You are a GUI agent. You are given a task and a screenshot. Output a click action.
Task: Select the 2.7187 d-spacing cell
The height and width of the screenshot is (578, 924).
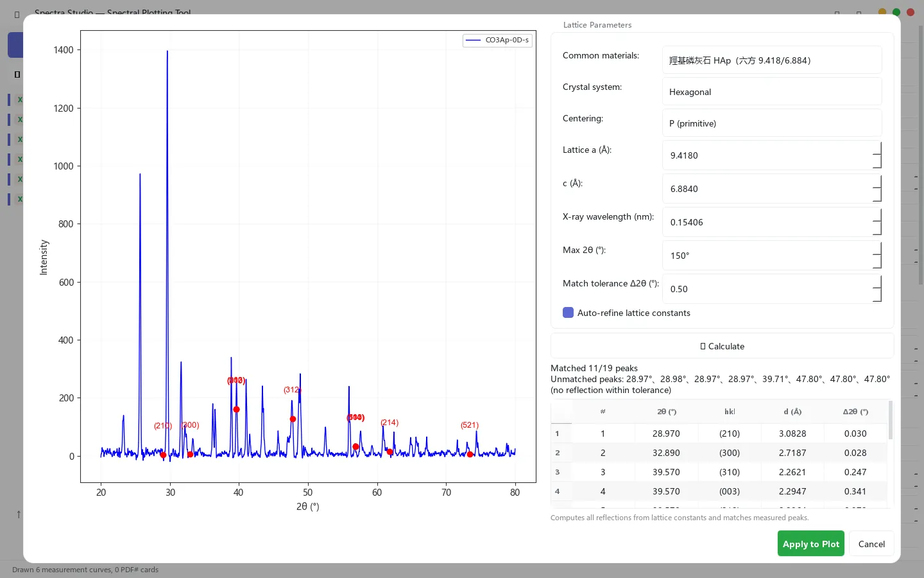tap(792, 453)
